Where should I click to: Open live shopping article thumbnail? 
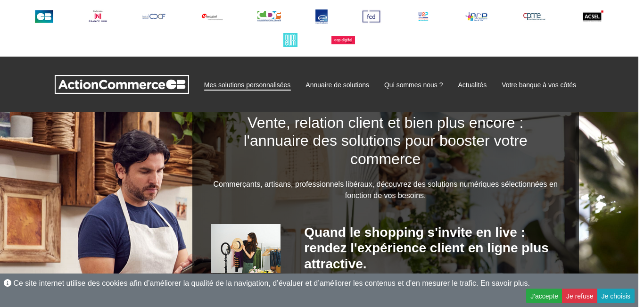(x=246, y=249)
